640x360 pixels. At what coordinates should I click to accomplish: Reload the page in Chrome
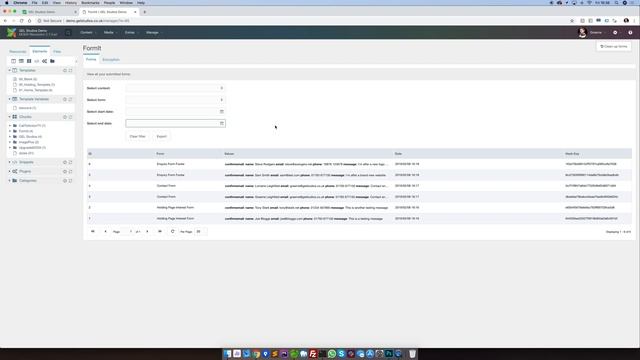(x=21, y=21)
